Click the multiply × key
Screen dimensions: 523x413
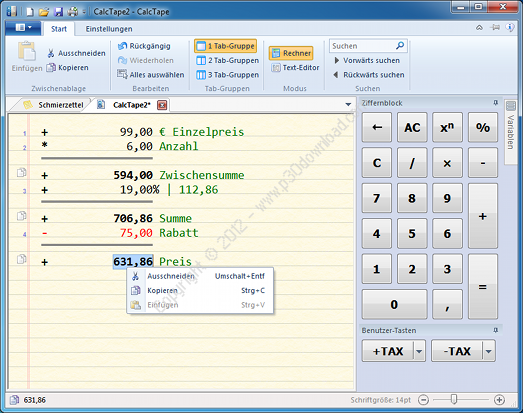(x=447, y=163)
